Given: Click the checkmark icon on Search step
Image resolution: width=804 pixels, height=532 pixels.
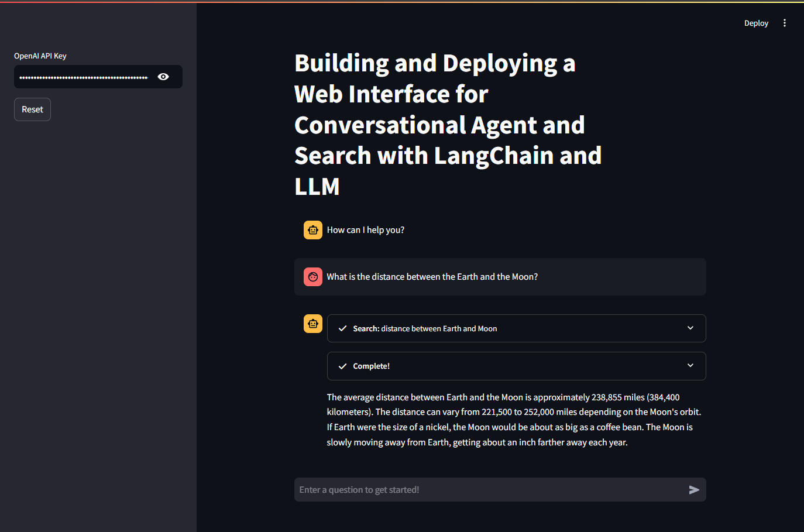Looking at the screenshot, I should [343, 328].
